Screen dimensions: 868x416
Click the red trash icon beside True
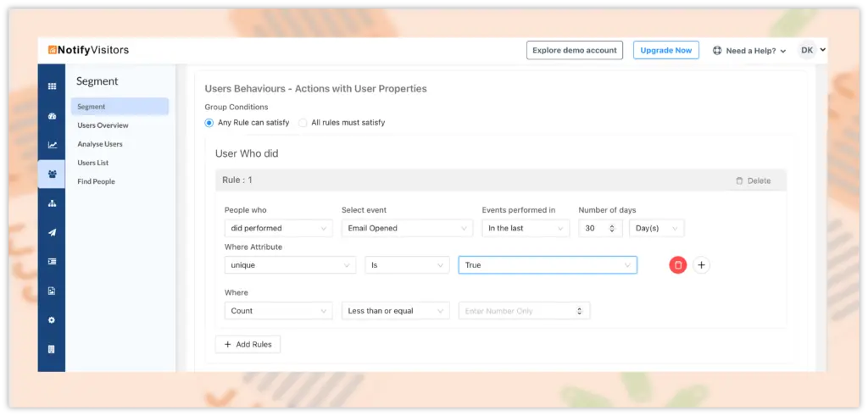coord(677,265)
